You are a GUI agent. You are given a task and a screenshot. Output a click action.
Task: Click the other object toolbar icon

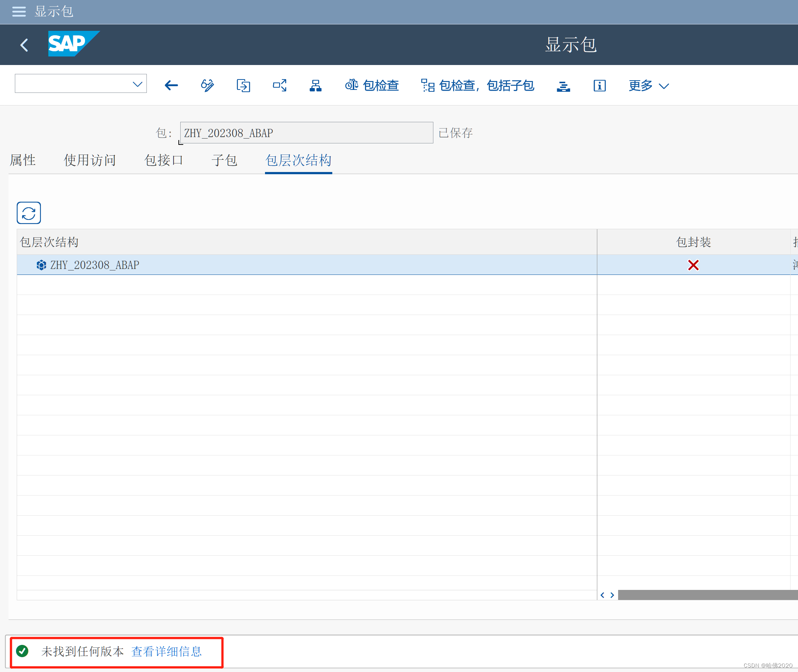243,85
